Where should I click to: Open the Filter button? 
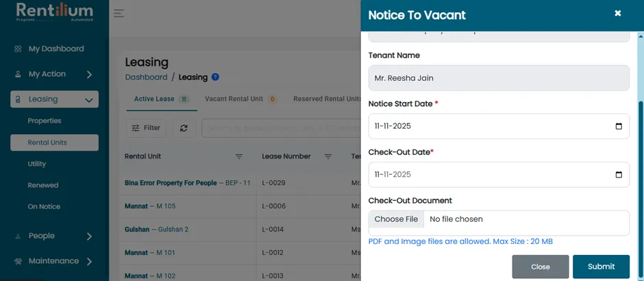pyautogui.click(x=146, y=128)
